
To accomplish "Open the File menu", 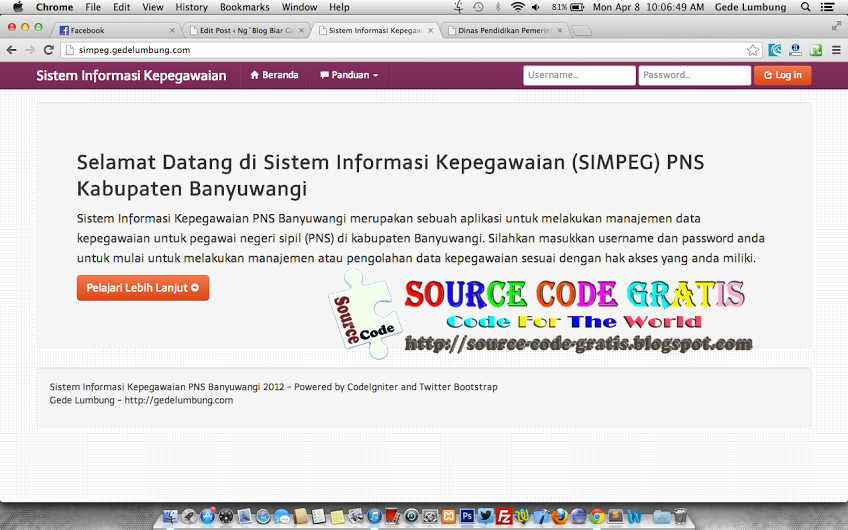I will [93, 7].
